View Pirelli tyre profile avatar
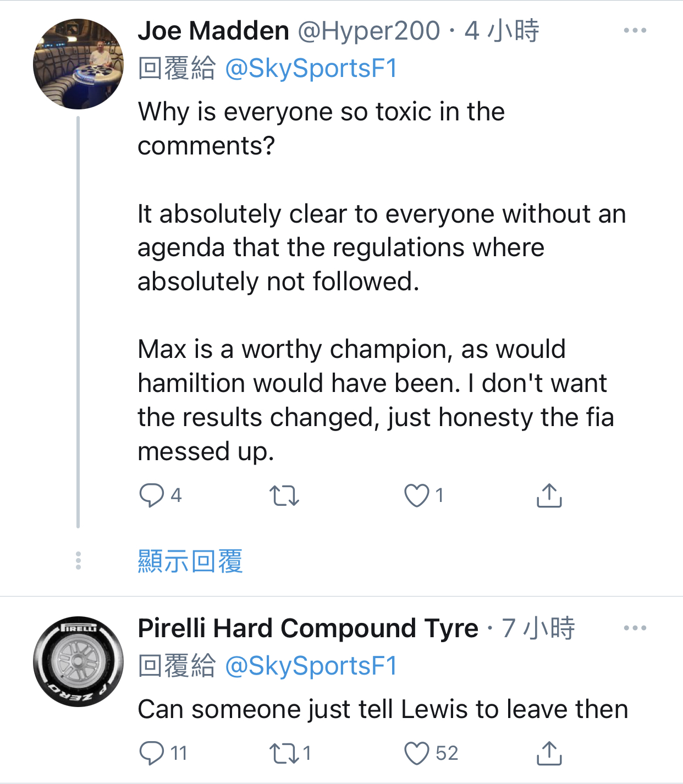This screenshot has height=784, width=683. click(78, 661)
